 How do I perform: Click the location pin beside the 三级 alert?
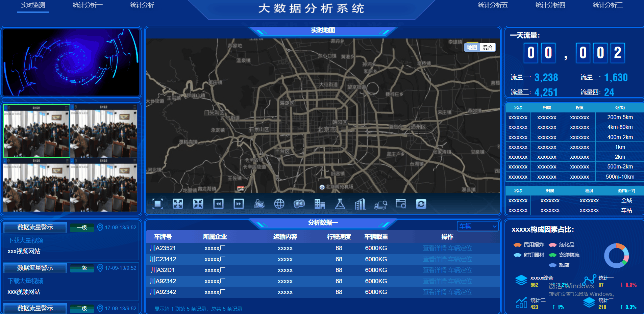[100, 268]
